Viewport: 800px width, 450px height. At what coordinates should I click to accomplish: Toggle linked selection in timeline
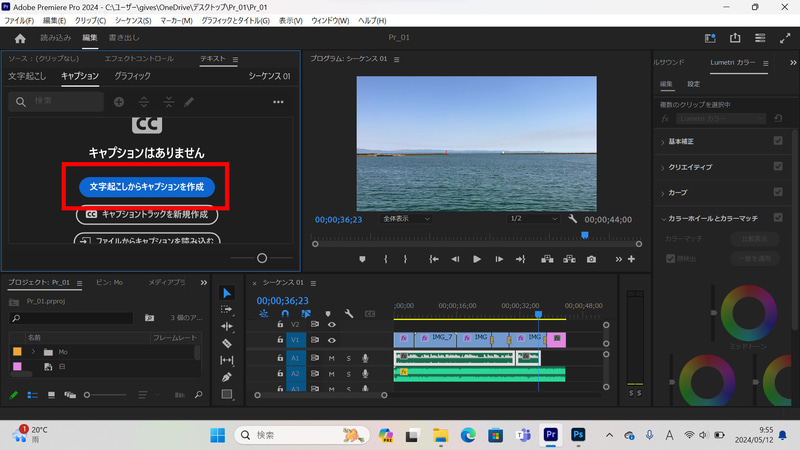pos(306,313)
